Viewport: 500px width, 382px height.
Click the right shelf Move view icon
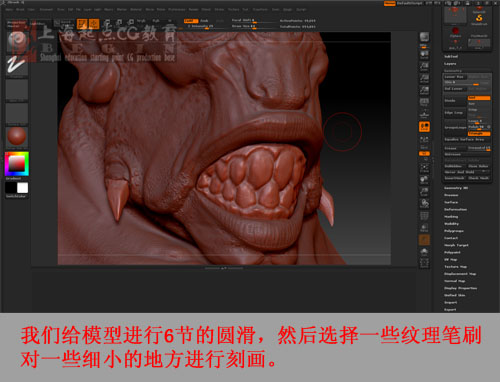pyautogui.click(x=424, y=180)
